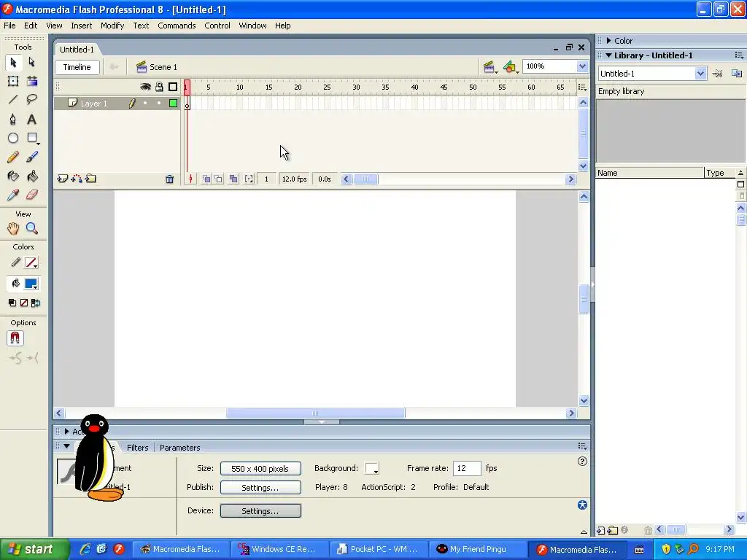Click the Windows start button
Screen dimensions: 747x560
[x=34, y=549]
